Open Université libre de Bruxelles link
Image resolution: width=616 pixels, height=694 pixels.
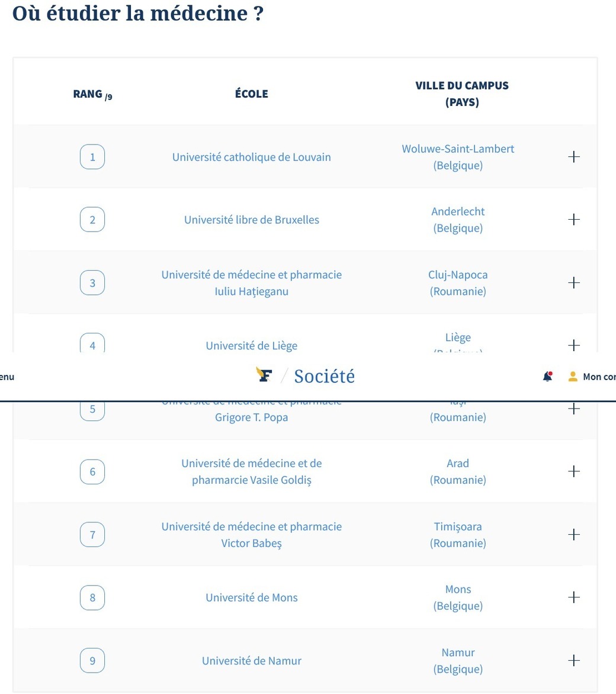click(x=251, y=220)
